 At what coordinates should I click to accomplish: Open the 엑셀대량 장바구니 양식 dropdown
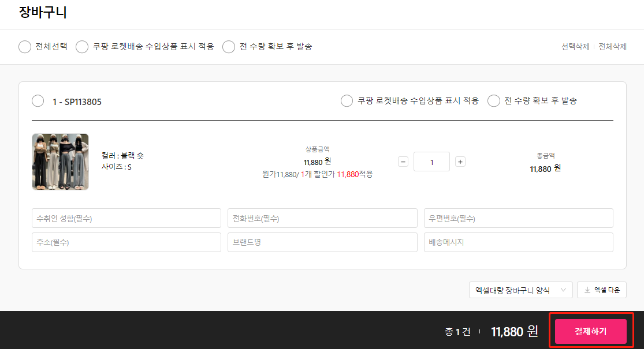point(520,290)
